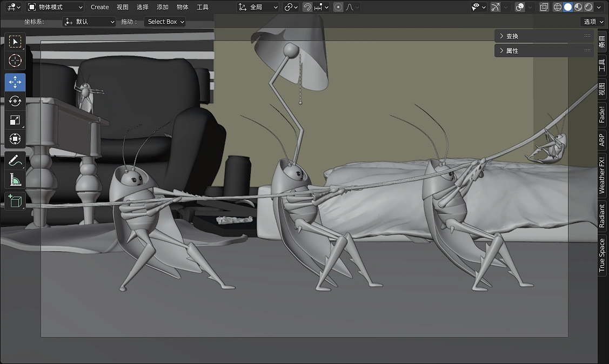This screenshot has height=364, width=609.
Task: Click the object visibility eye-cursor icon
Action: click(476, 7)
